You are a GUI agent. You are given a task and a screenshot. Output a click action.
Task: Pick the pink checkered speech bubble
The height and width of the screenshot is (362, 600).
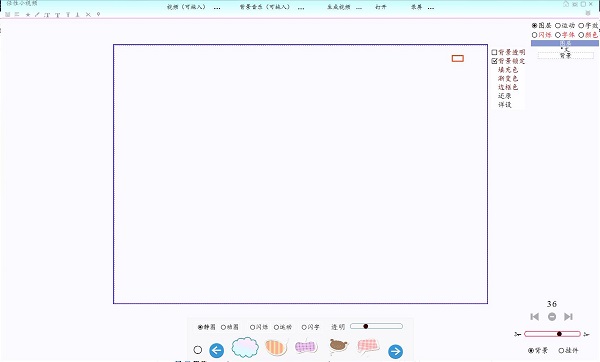pos(368,346)
